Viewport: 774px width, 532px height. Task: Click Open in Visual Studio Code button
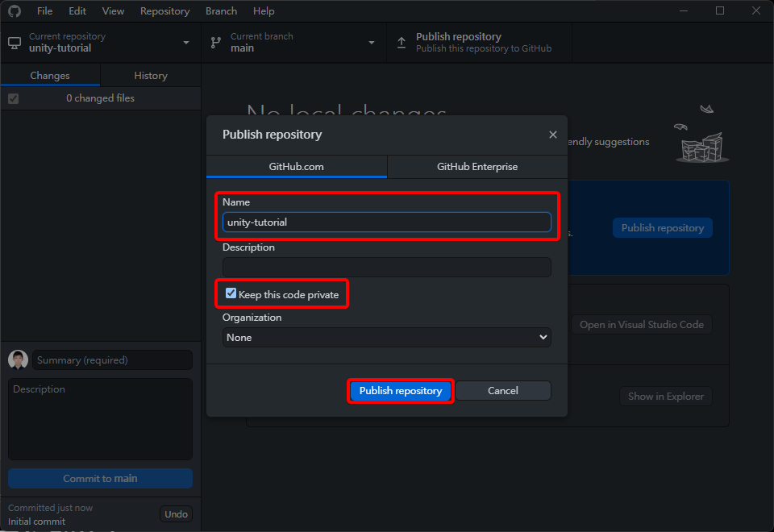642,325
